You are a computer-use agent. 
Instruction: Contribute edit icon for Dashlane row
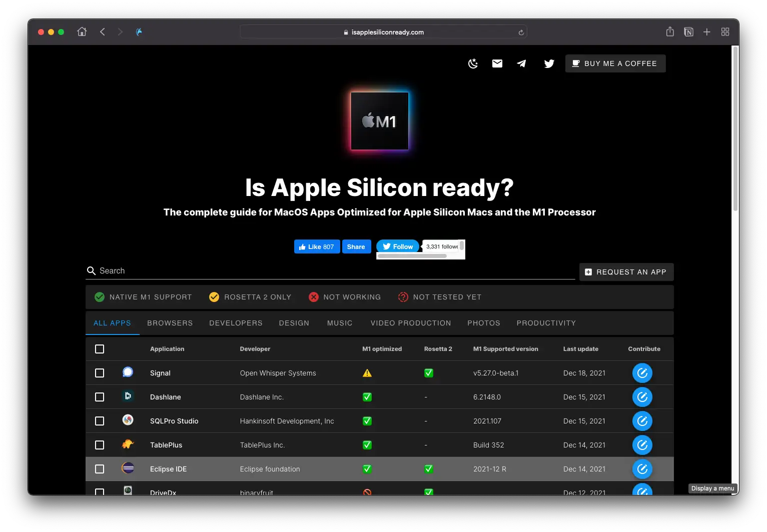[642, 397]
